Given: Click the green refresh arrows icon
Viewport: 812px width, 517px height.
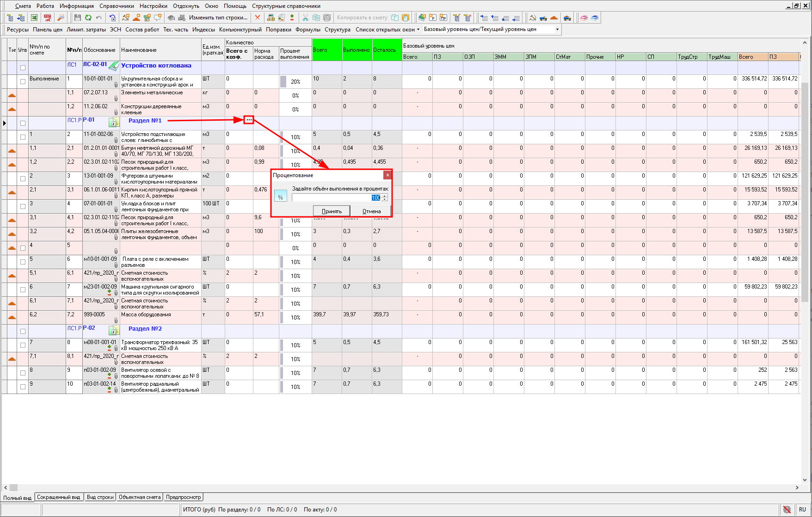Looking at the screenshot, I should coord(88,18).
